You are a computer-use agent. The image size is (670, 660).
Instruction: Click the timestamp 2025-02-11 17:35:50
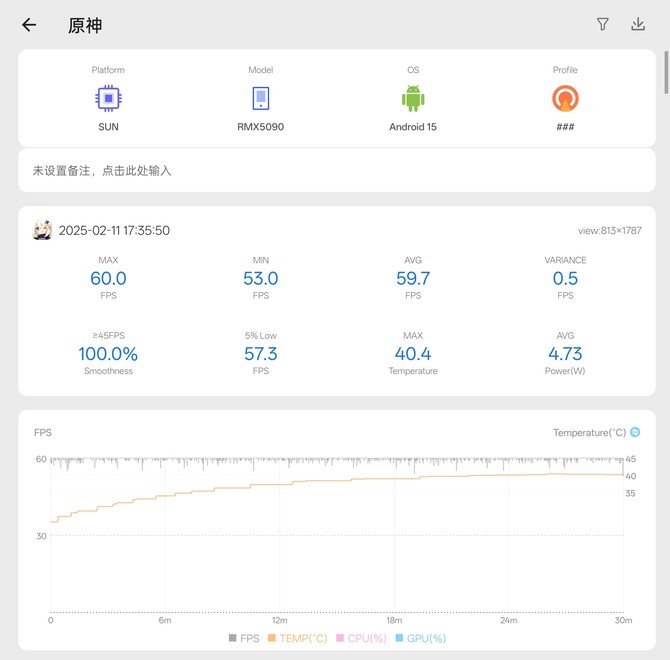pyautogui.click(x=114, y=231)
